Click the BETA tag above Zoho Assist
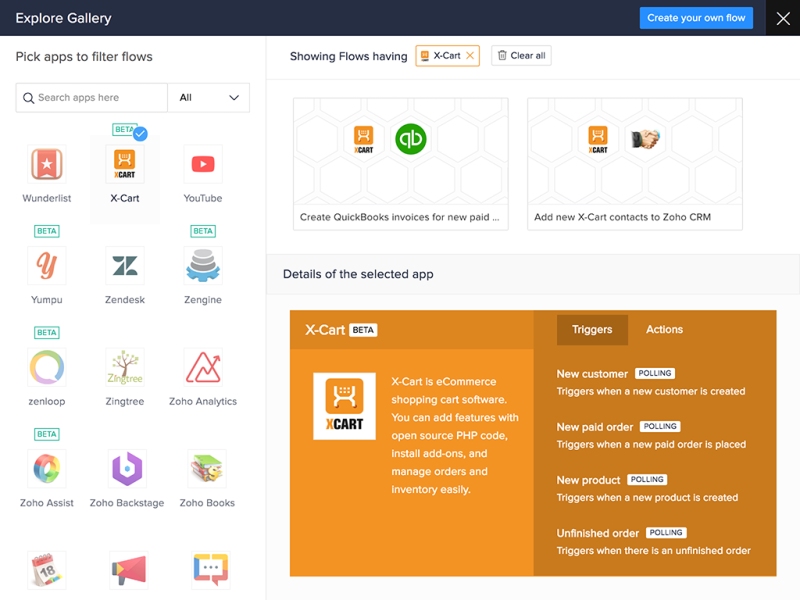800x600 pixels. click(x=46, y=434)
